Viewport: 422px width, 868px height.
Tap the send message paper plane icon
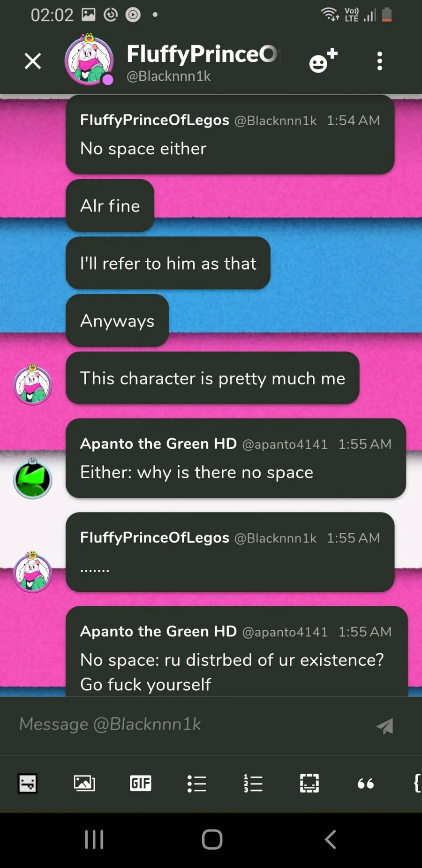[x=385, y=725]
